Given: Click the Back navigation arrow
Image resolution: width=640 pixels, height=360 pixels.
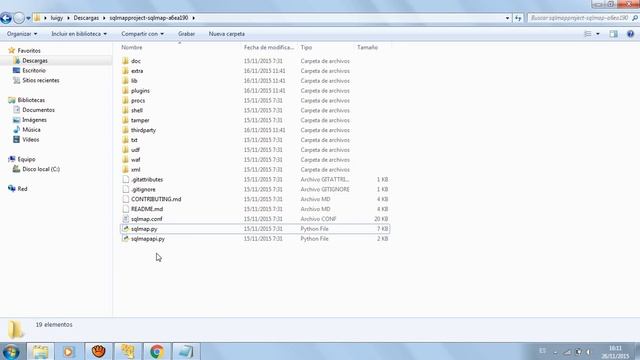Looking at the screenshot, I should 6,18.
